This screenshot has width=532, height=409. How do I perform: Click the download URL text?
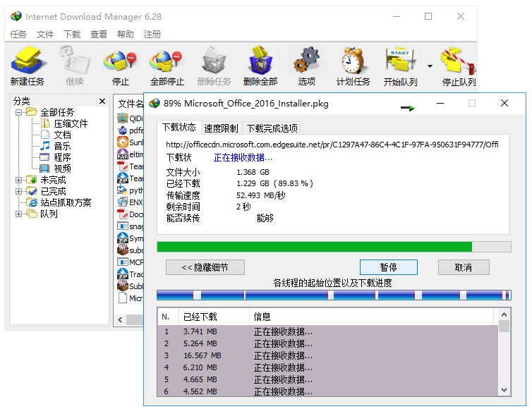click(332, 145)
